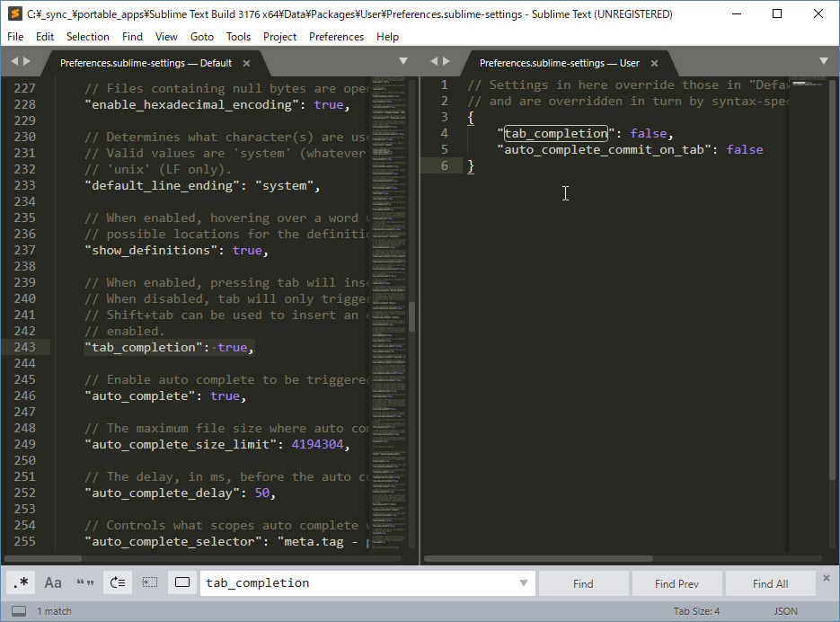Enable the in-selection search icon
The width and height of the screenshot is (840, 622).
pos(150,582)
